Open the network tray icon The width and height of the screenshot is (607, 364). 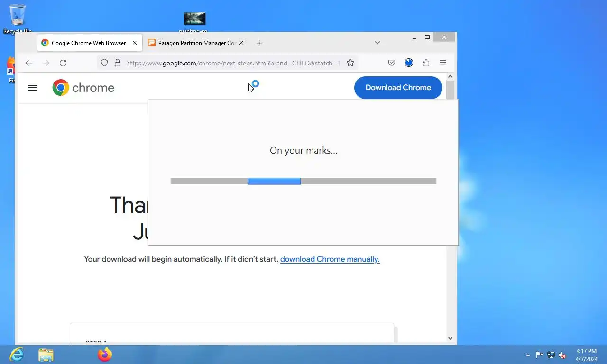pyautogui.click(x=551, y=355)
